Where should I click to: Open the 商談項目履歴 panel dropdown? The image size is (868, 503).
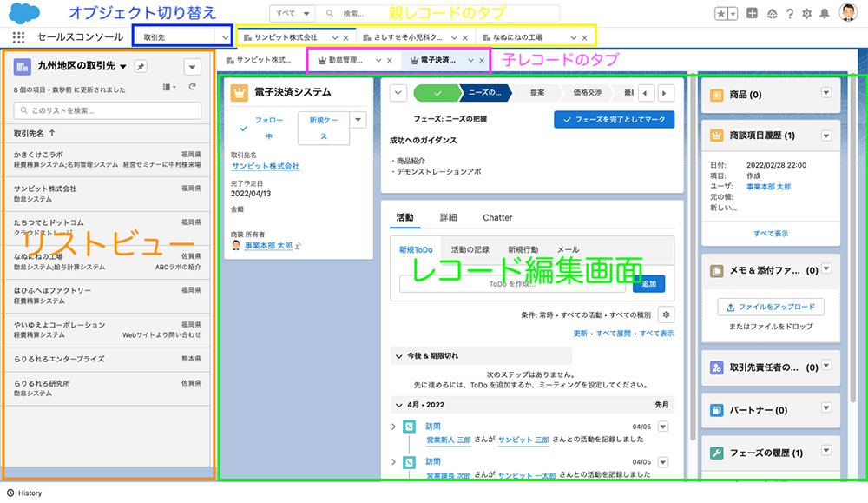[x=826, y=136]
